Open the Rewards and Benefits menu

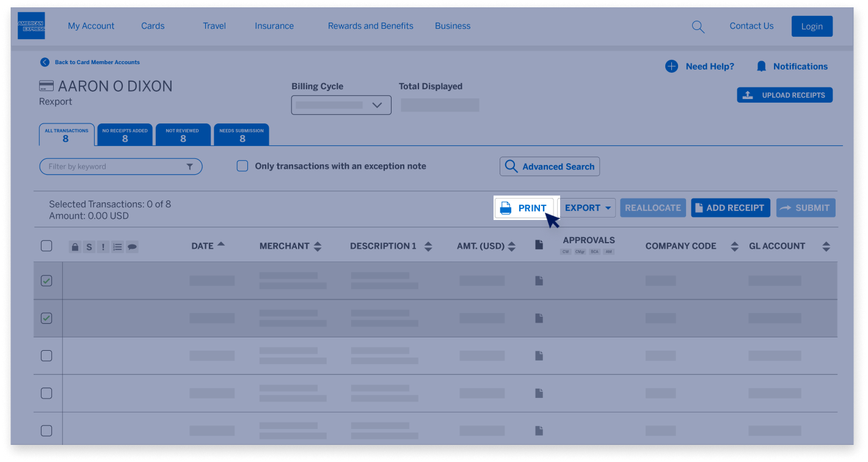(370, 26)
